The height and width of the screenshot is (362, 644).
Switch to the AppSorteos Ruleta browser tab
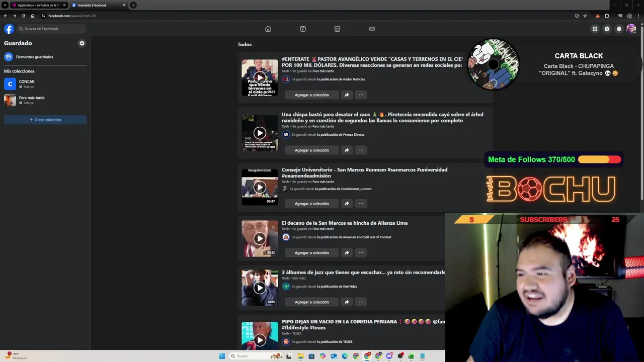(x=39, y=5)
